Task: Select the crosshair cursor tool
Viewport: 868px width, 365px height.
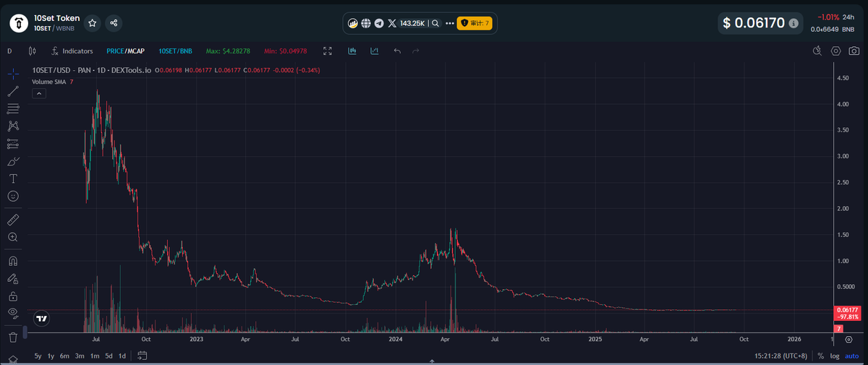Action: pos(13,74)
